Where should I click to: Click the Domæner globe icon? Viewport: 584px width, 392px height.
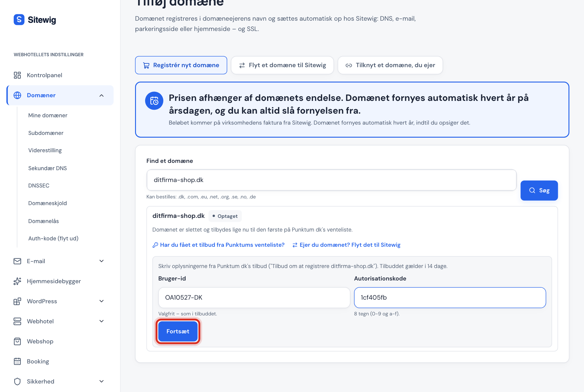pyautogui.click(x=17, y=95)
